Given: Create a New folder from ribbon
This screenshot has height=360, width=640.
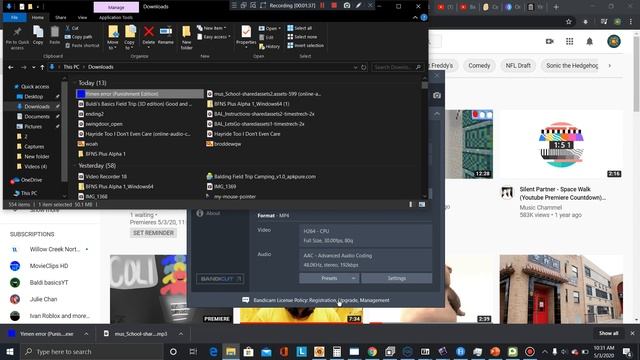Looking at the screenshot, I should (187, 38).
